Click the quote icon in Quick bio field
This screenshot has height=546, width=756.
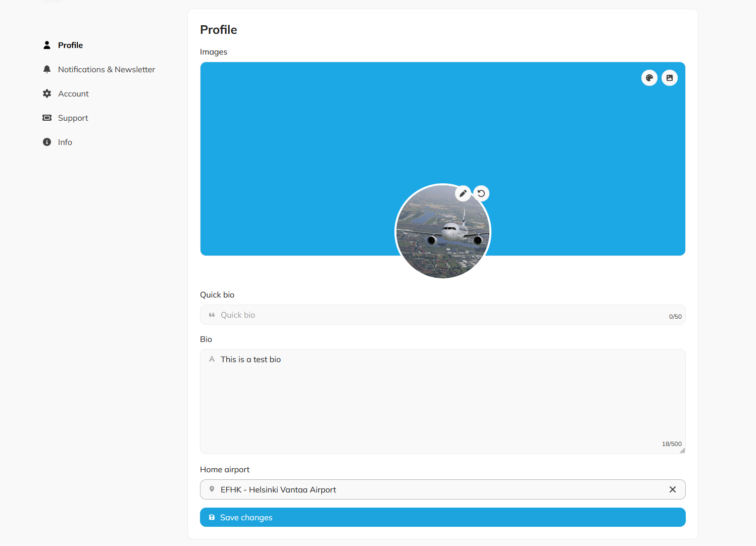[x=212, y=315]
